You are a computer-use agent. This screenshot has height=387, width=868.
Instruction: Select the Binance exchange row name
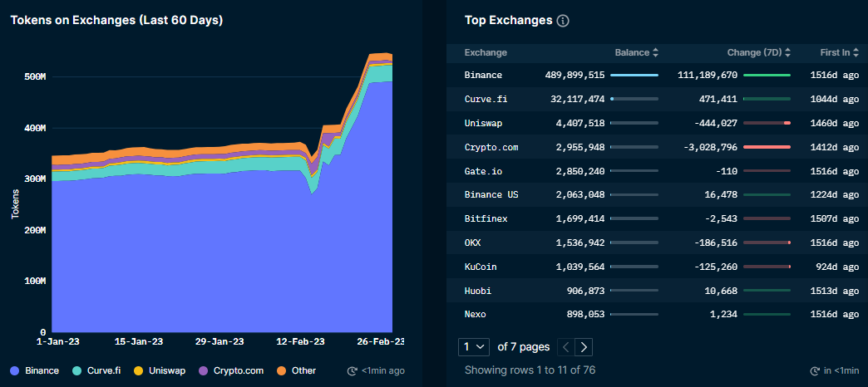483,76
